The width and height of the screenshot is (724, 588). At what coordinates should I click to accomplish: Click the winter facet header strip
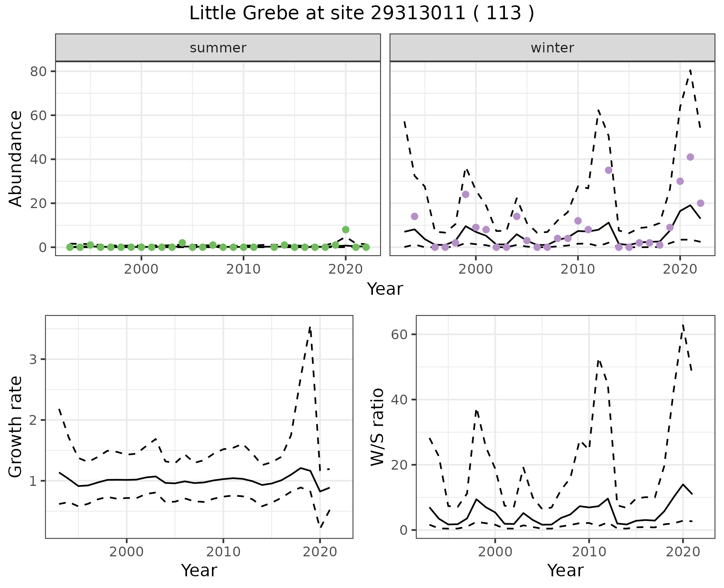[x=552, y=48]
